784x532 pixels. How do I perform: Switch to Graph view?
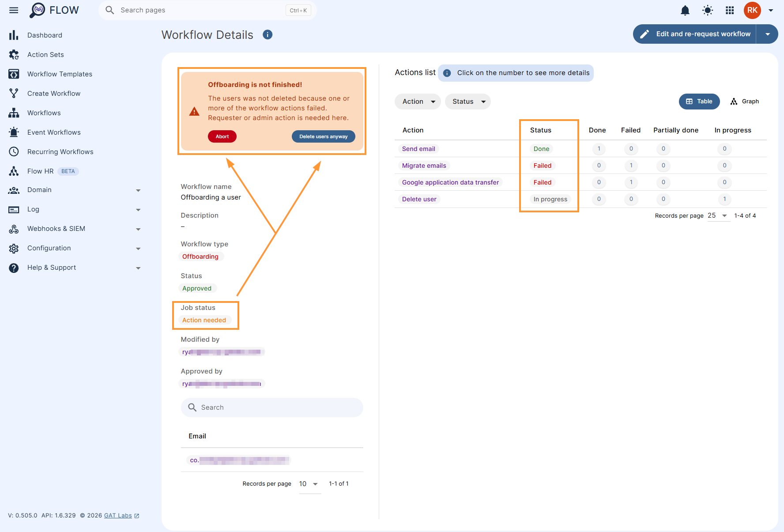745,102
